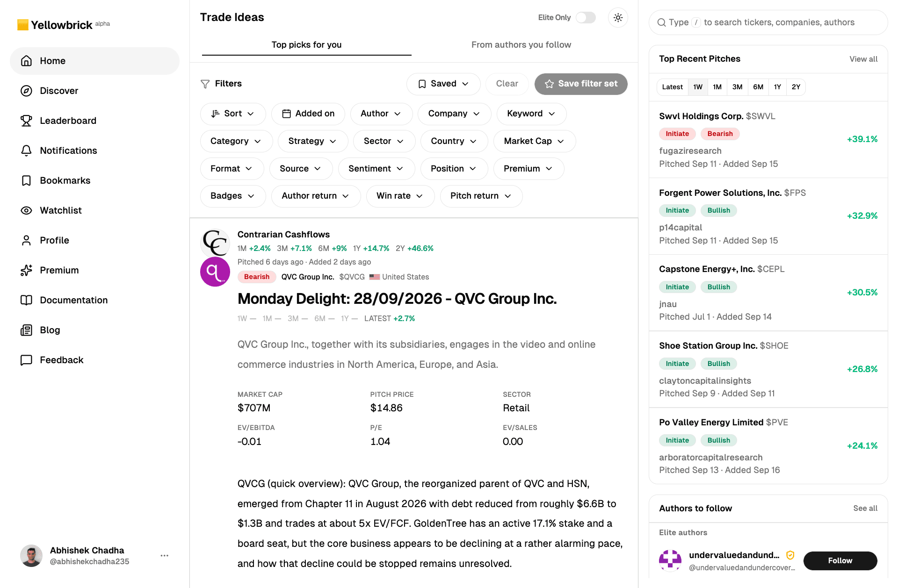Select the 1W period in Top Recent Pitches
Image resolution: width=898 pixels, height=588 pixels.
[x=698, y=87]
